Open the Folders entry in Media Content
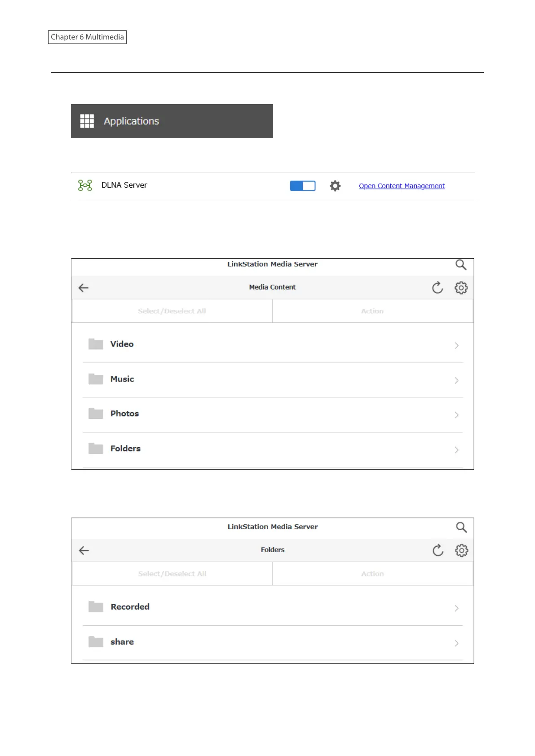Image resolution: width=535 pixels, height=756 pixels. (x=125, y=448)
